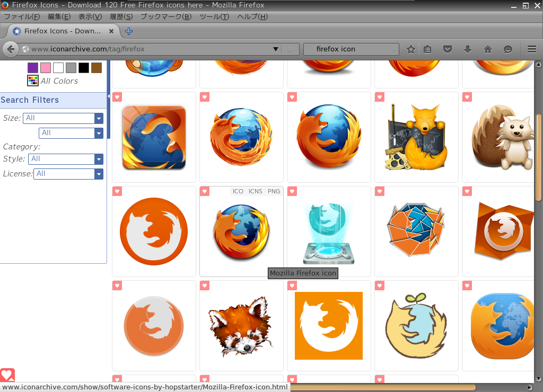Open the ファイル menu
The width and height of the screenshot is (543, 392).
point(22,16)
